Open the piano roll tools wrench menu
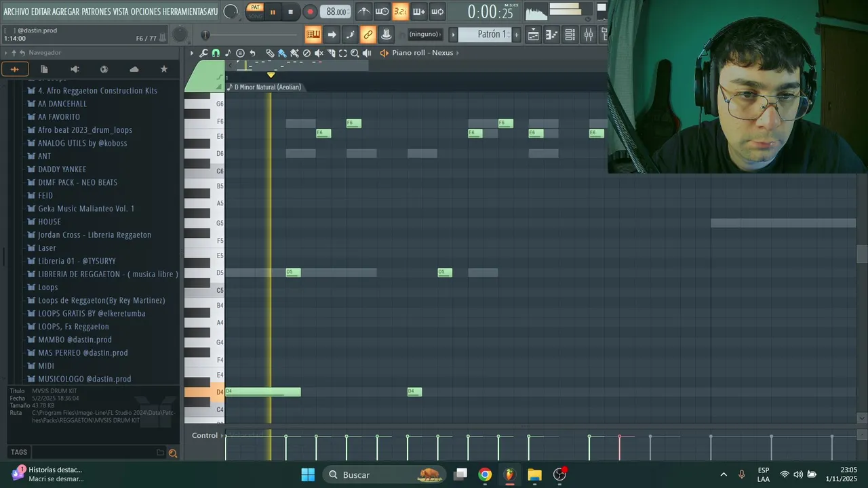 [x=203, y=53]
